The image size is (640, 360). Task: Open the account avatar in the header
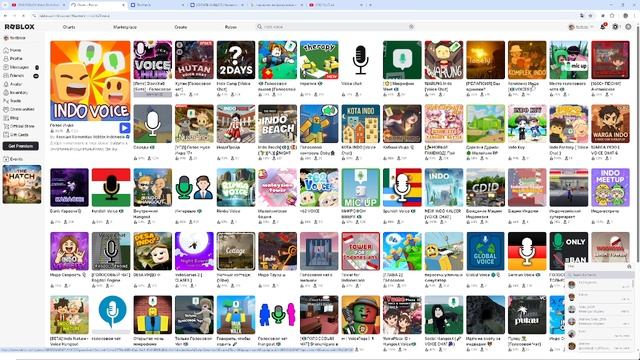(571, 27)
